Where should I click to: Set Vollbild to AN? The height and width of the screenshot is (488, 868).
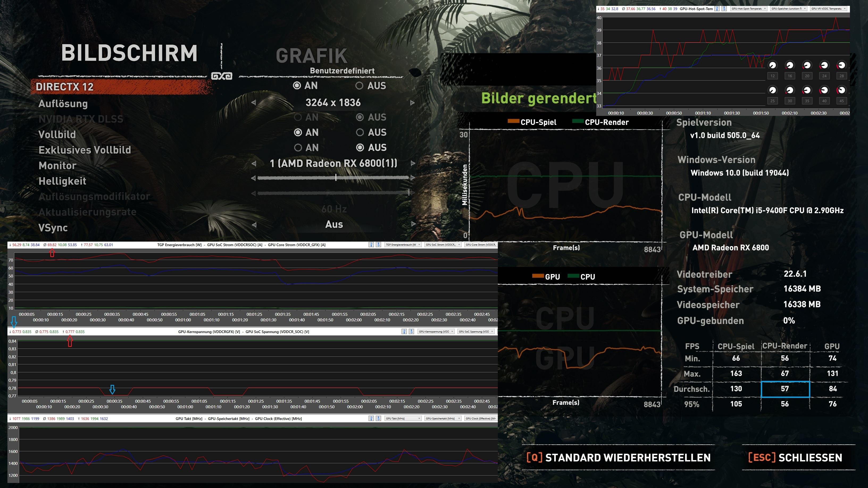[x=306, y=132]
